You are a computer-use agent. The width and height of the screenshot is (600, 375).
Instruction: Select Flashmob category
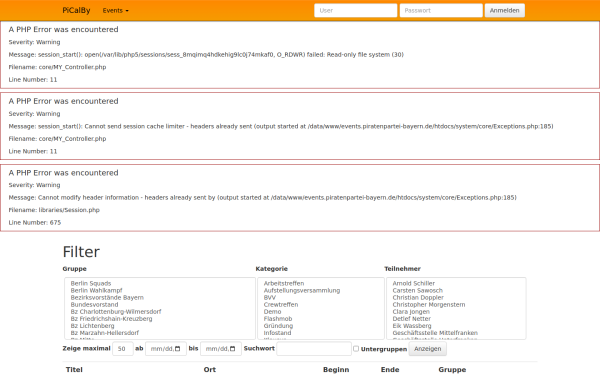(x=278, y=319)
